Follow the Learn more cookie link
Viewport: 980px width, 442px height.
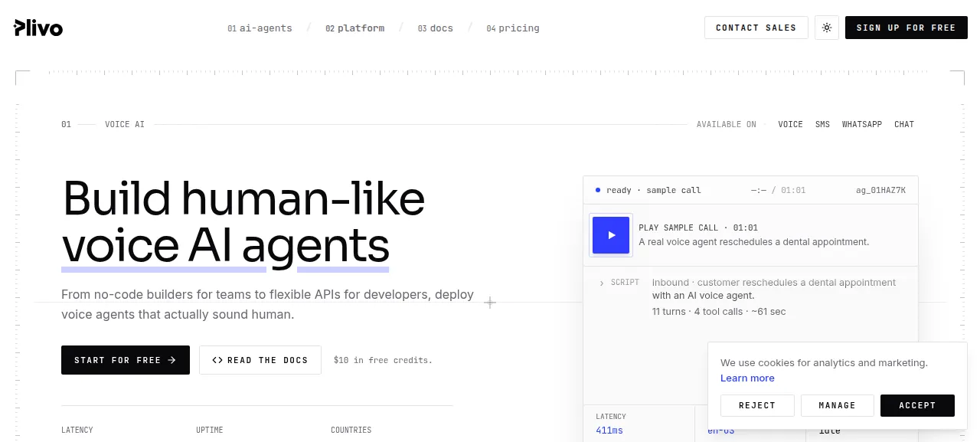tap(747, 378)
